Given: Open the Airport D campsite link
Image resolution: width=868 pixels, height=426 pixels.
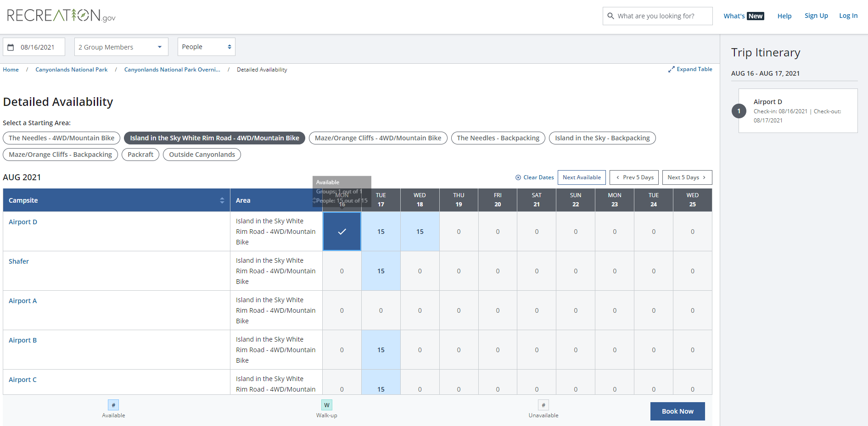Looking at the screenshot, I should point(23,222).
